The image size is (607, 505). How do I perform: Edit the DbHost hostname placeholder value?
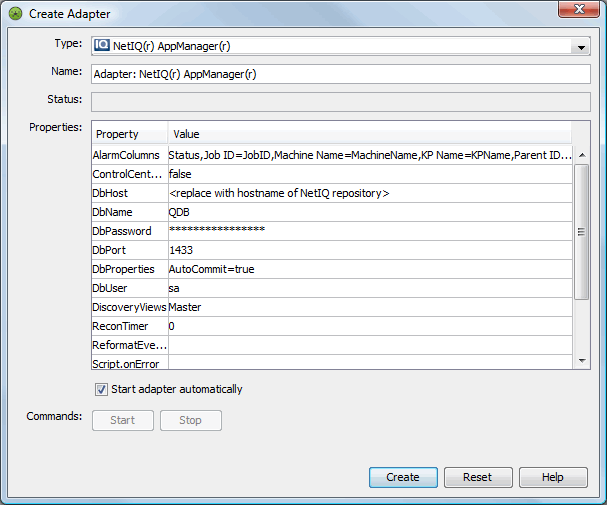370,193
